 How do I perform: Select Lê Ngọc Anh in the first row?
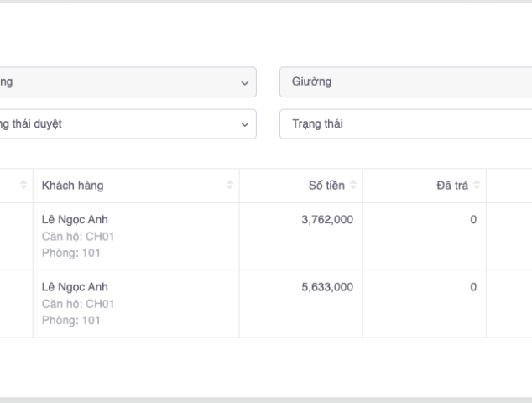tap(75, 220)
